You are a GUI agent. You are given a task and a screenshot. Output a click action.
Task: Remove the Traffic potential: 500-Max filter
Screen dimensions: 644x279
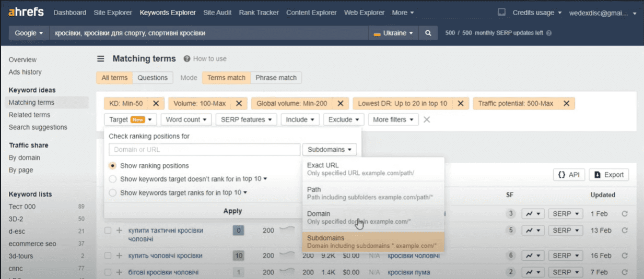566,103
